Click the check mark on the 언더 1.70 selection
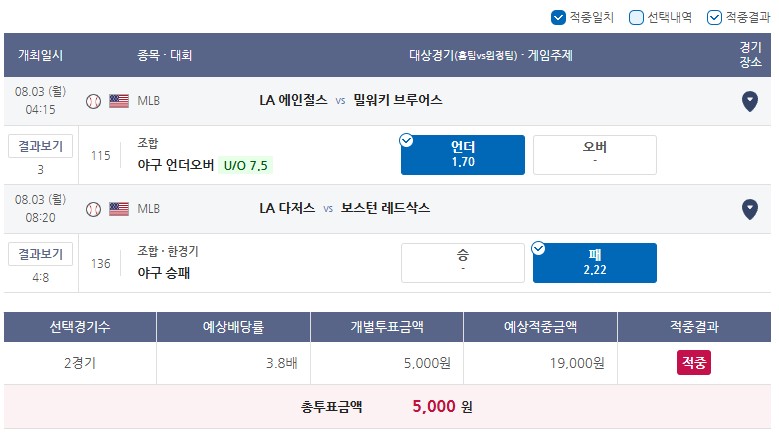Screen dimensions: 779x437 406,141
